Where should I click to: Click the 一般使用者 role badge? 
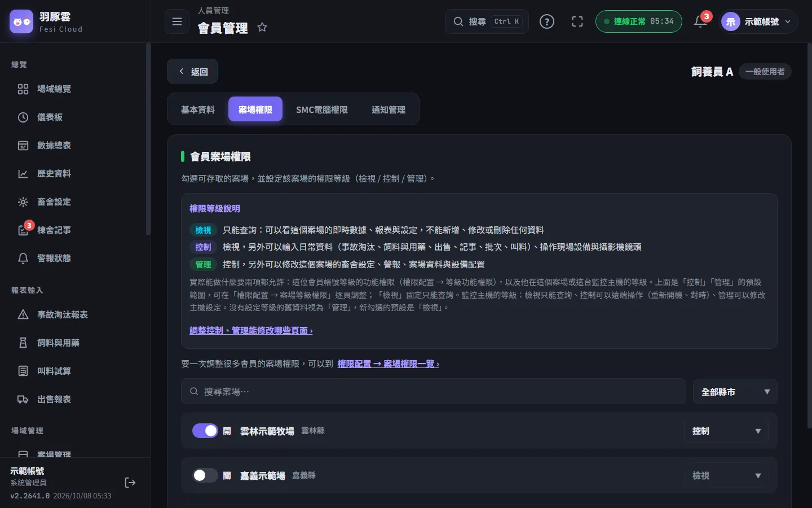point(765,72)
